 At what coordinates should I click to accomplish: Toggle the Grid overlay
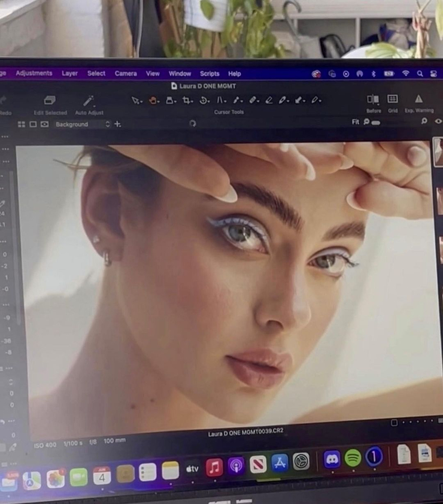click(393, 99)
